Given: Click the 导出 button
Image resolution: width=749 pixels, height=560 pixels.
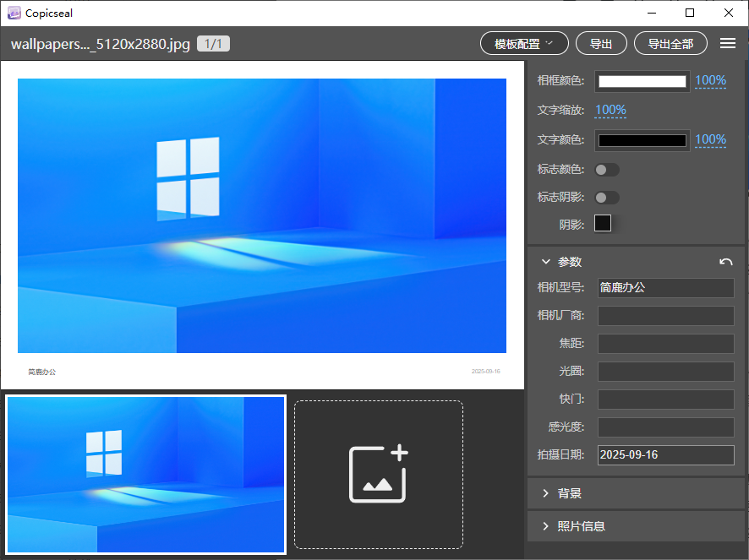Looking at the screenshot, I should tap(601, 44).
